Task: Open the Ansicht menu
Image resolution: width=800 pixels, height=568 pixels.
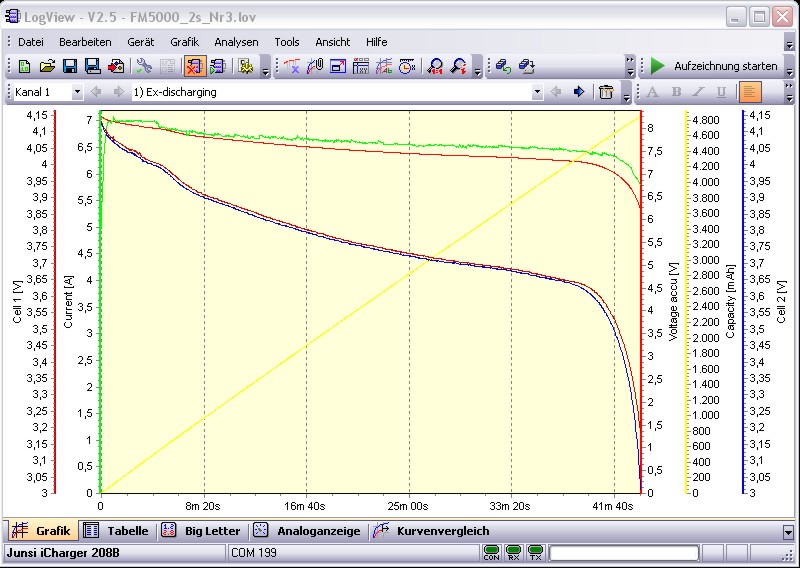Action: (x=333, y=42)
